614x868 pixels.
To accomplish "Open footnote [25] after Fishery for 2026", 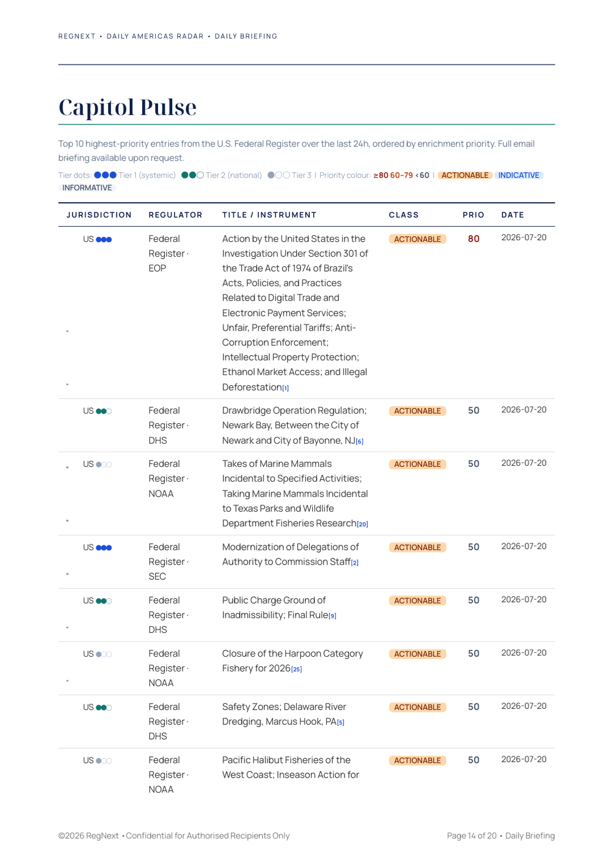I will click(297, 669).
